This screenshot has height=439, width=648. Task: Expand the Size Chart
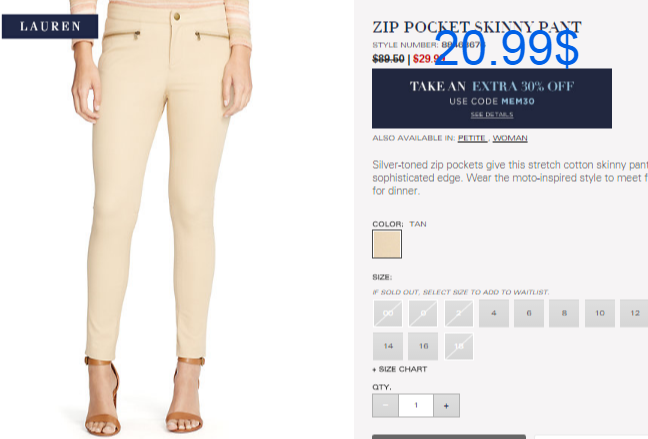[x=400, y=369]
